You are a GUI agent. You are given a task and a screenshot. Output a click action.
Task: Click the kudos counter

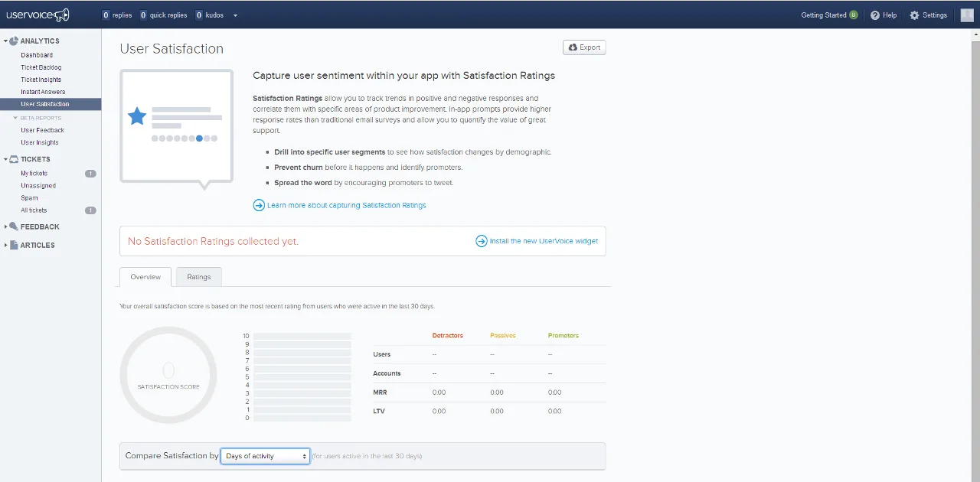click(x=211, y=15)
